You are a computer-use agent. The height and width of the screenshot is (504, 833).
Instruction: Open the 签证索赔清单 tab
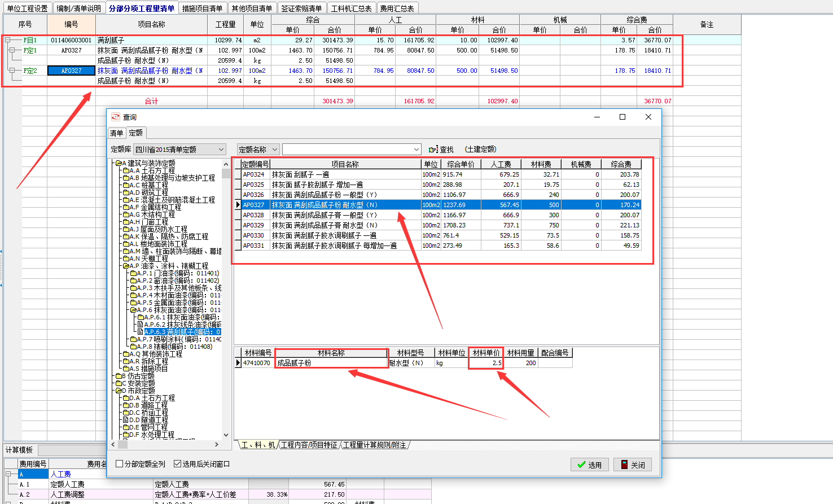[301, 8]
